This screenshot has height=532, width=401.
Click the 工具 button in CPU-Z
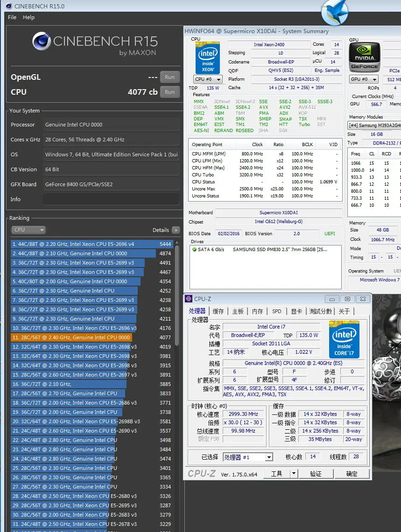(x=276, y=473)
